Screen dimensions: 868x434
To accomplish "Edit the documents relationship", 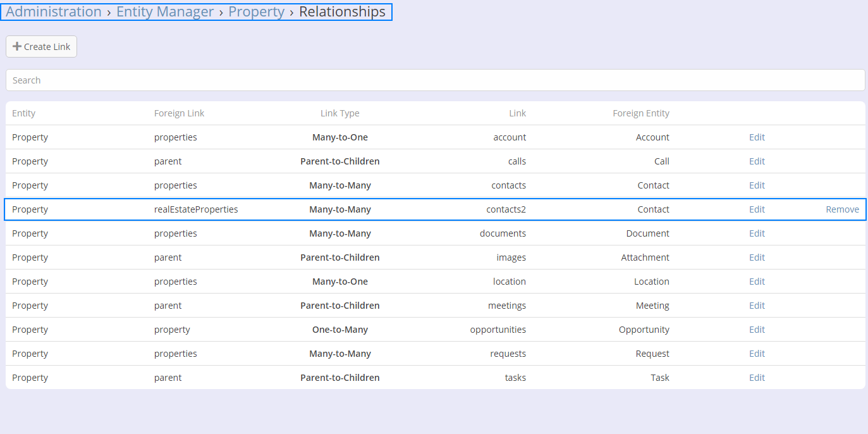I will [757, 233].
